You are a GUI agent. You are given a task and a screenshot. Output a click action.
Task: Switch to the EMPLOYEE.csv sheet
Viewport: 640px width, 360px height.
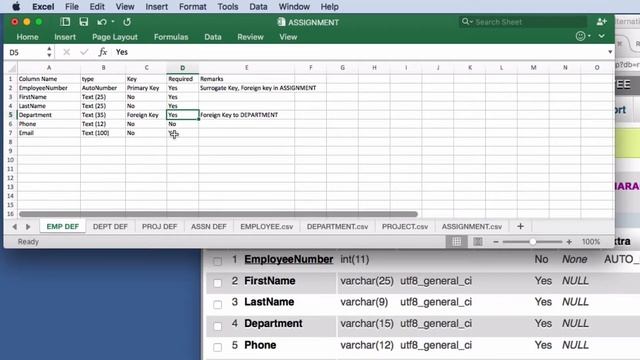coord(267,227)
